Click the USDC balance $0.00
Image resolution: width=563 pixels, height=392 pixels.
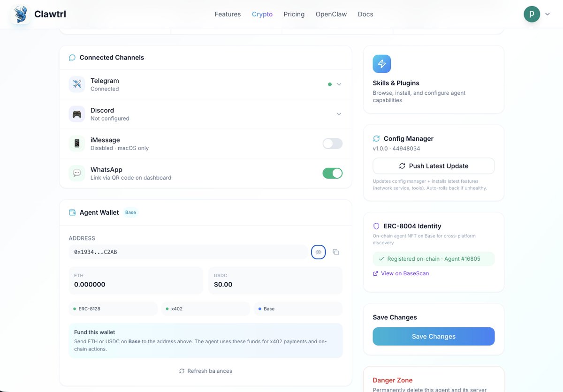[223, 285]
